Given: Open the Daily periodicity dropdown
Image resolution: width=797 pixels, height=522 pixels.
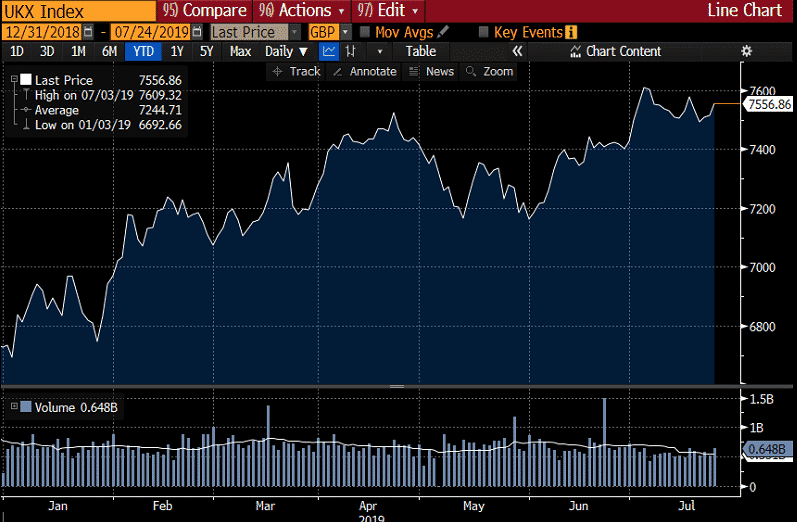Looking at the screenshot, I should [286, 51].
